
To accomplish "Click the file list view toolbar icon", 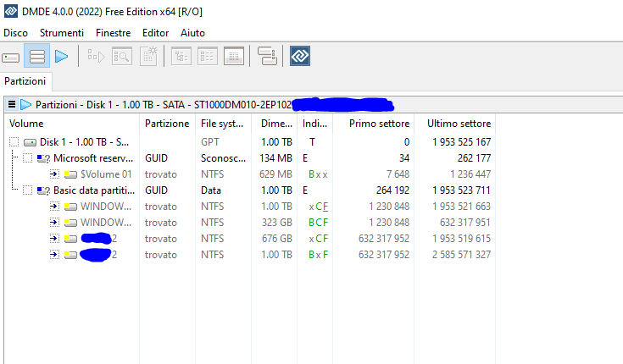I will (208, 57).
